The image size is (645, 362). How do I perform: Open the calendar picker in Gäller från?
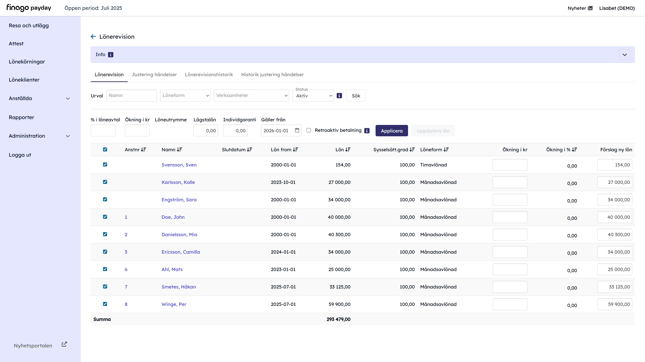[x=297, y=130]
